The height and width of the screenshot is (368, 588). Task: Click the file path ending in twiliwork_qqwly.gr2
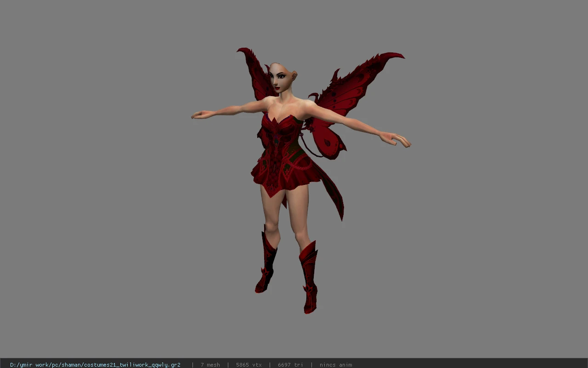point(95,365)
